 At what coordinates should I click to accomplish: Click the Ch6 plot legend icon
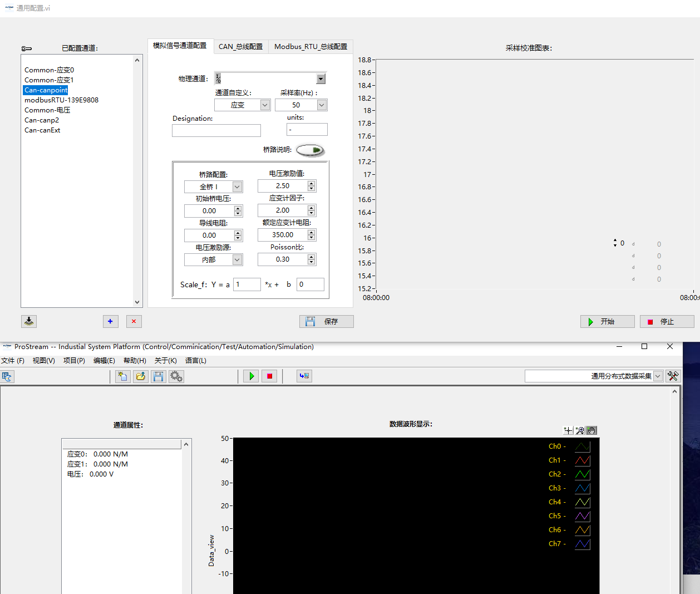click(x=583, y=530)
